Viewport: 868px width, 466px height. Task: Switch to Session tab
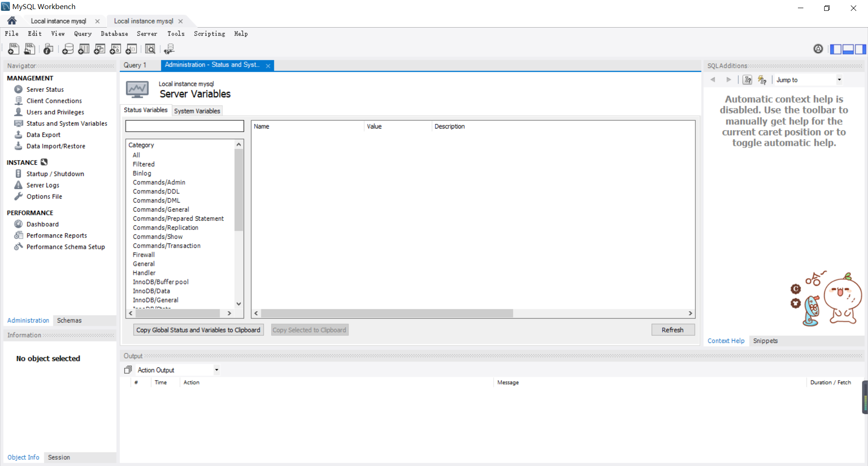[x=59, y=457]
